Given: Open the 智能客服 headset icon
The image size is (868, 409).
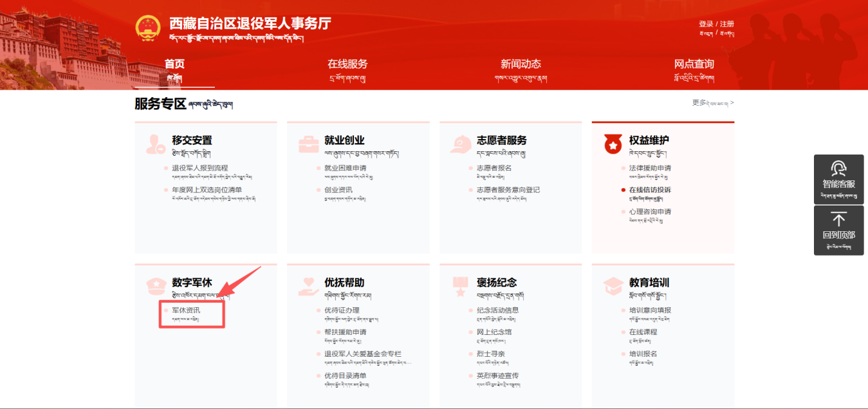Looking at the screenshot, I should pos(838,169).
